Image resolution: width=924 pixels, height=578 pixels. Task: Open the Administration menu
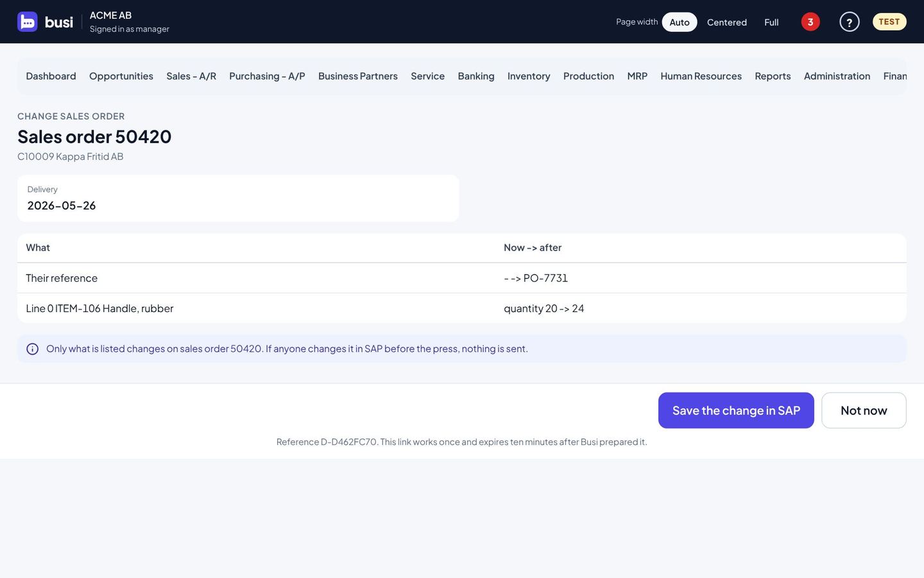point(837,76)
